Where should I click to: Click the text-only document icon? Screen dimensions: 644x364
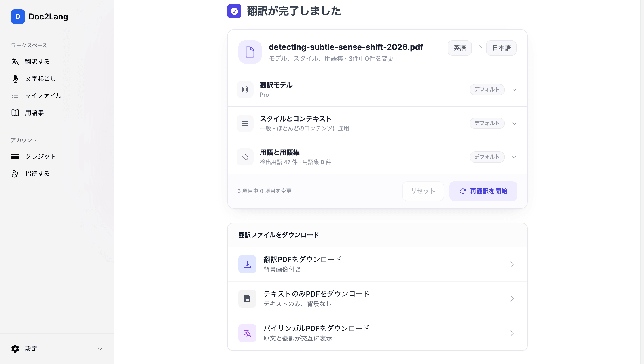247,299
